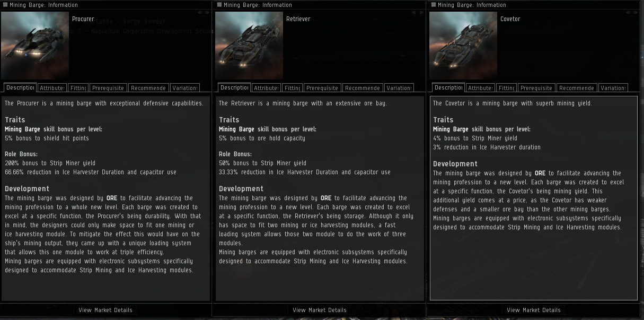Switch to Retriever's Attributes tab
The width and height of the screenshot is (644, 320).
point(266,88)
